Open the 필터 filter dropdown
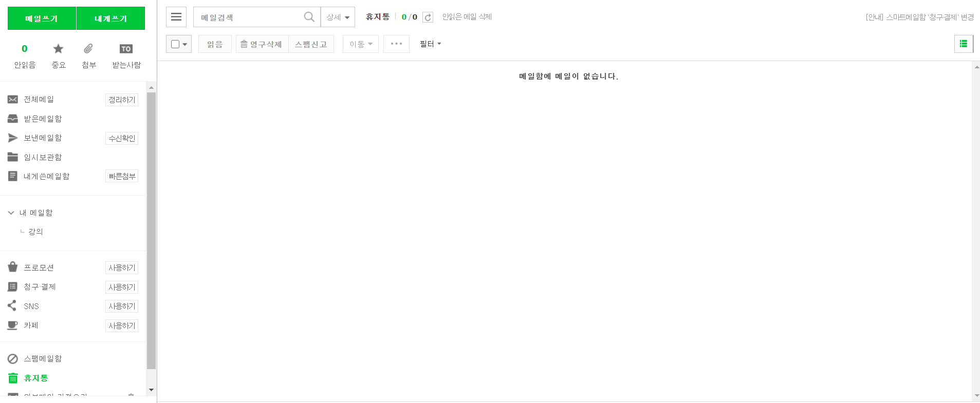Viewport: 980px width, 403px height. [431, 44]
